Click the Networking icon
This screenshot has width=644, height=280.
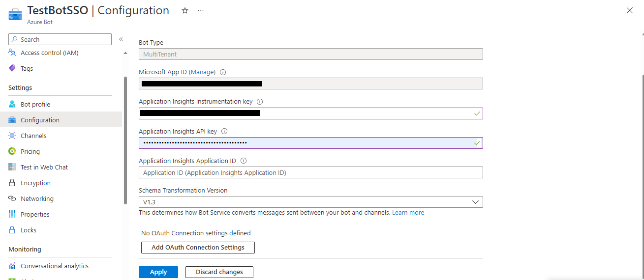(x=12, y=198)
